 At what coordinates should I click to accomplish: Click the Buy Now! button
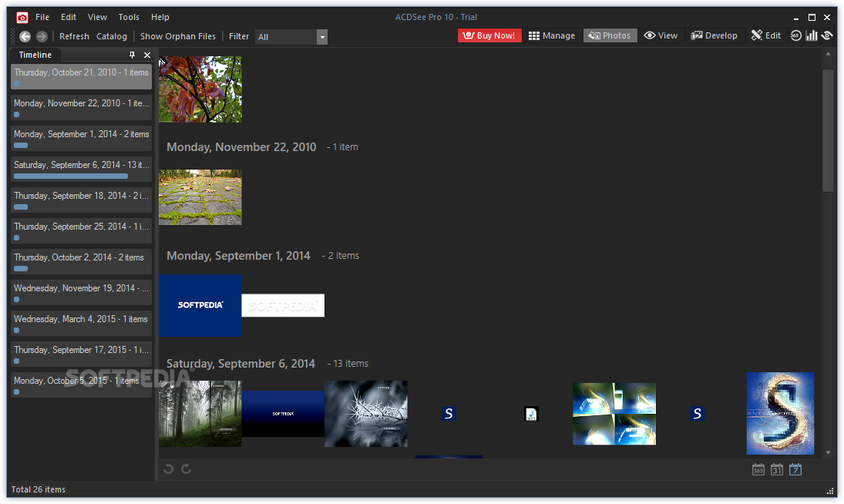489,35
